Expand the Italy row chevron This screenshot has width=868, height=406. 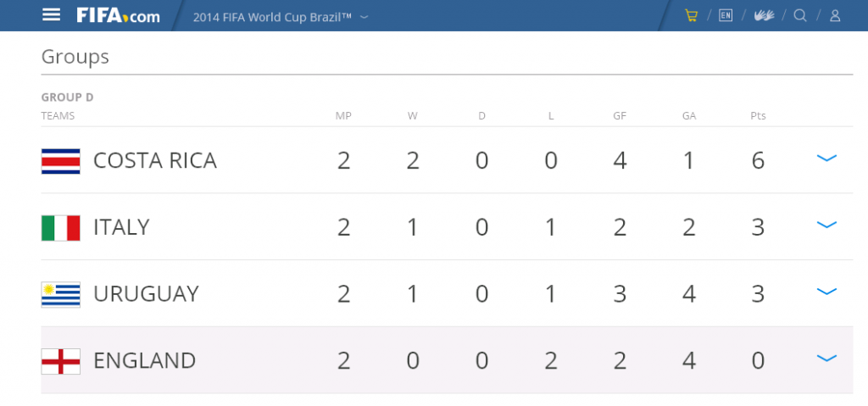(x=826, y=225)
